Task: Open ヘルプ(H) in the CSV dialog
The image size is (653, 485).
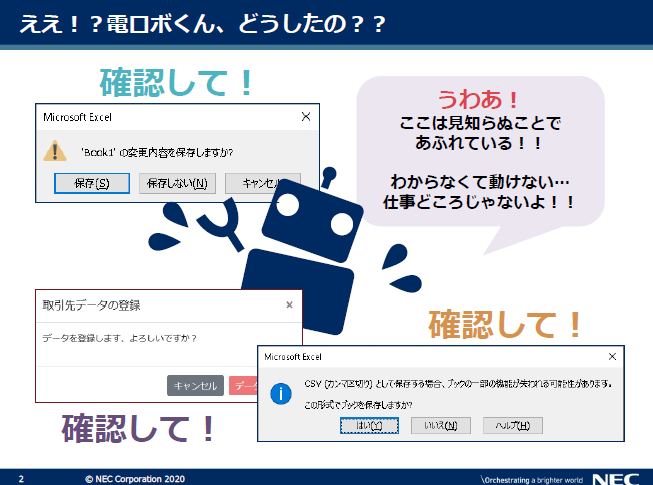Action: point(513,425)
